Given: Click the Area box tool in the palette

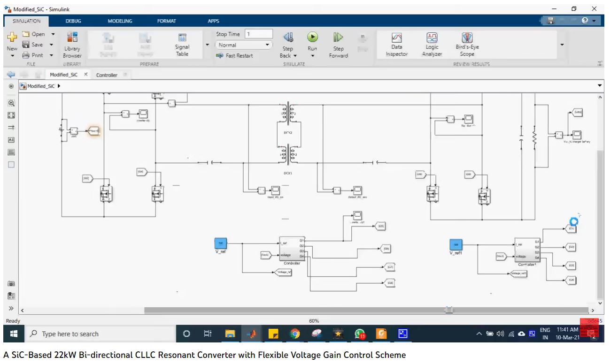Looking at the screenshot, I should (11, 165).
